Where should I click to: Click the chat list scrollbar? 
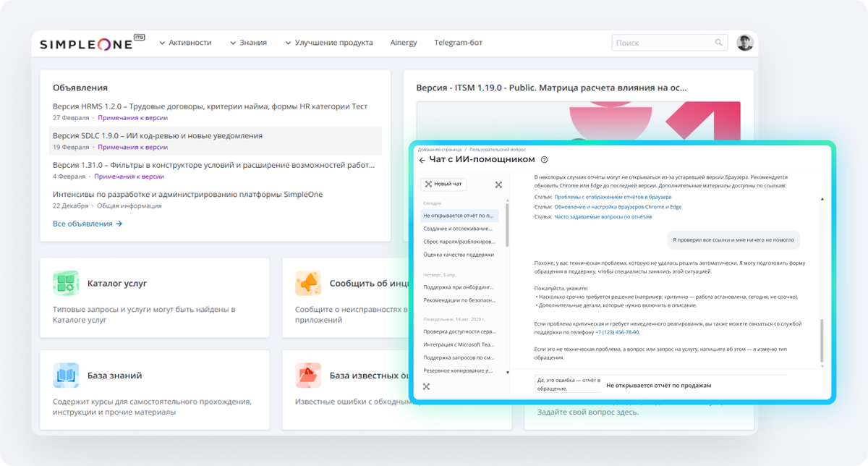[507, 225]
